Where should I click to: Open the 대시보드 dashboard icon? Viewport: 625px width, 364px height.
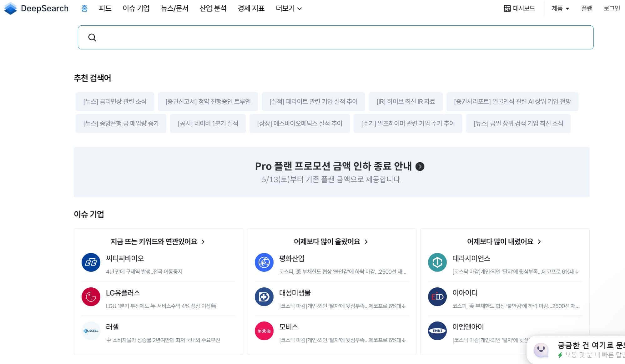(507, 8)
